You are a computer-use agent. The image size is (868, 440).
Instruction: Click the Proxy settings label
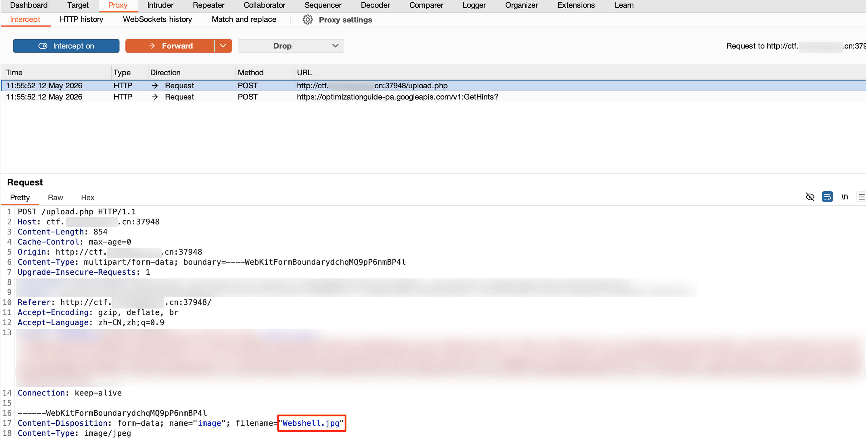click(345, 19)
